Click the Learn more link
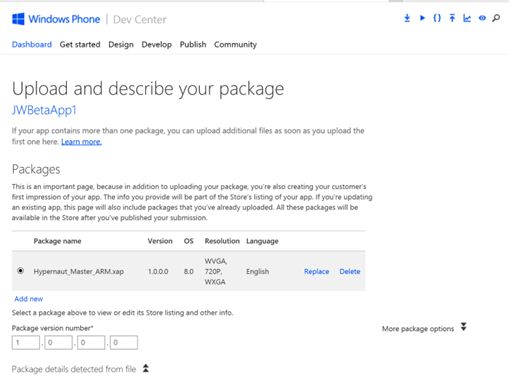Image resolution: width=509 pixels, height=385 pixels. (x=81, y=142)
